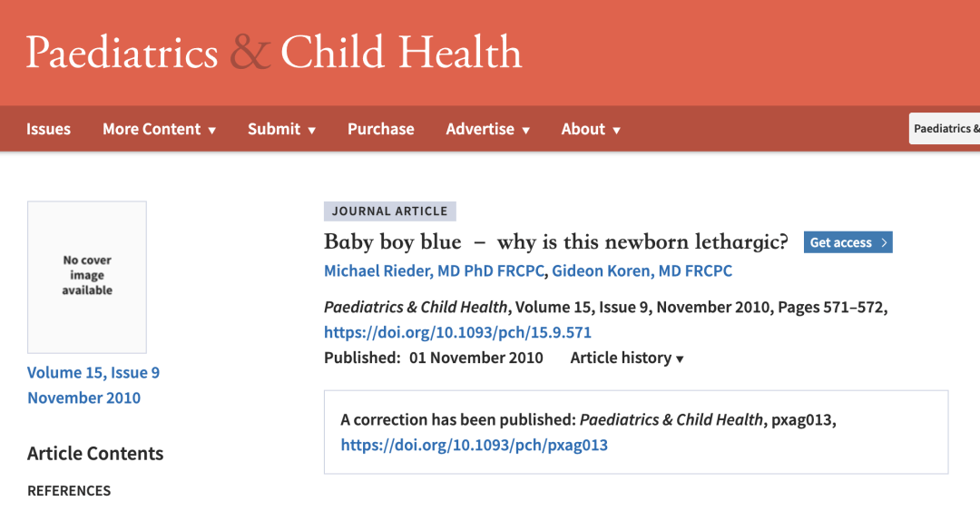Go to the Purchase page
This screenshot has width=980, height=511.
coord(380,129)
